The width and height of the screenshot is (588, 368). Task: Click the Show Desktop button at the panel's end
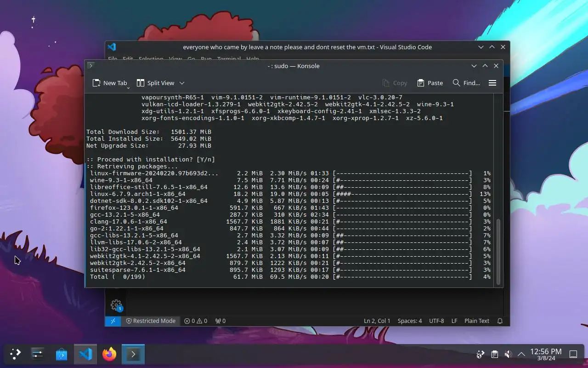573,354
